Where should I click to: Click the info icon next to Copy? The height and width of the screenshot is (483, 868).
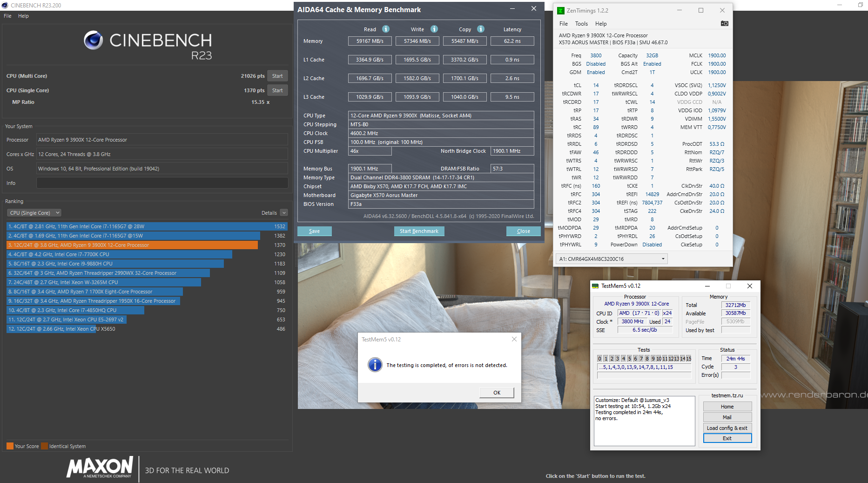click(481, 29)
